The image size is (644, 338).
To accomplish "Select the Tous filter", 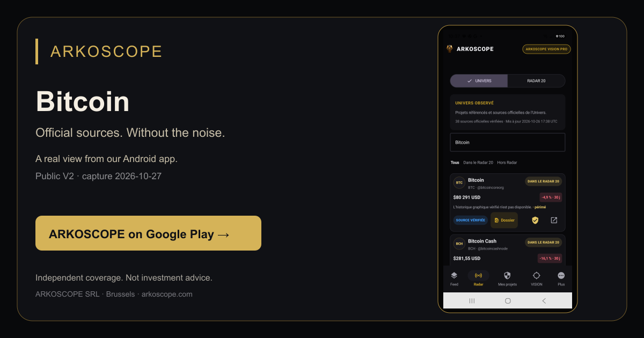I will [x=455, y=163].
